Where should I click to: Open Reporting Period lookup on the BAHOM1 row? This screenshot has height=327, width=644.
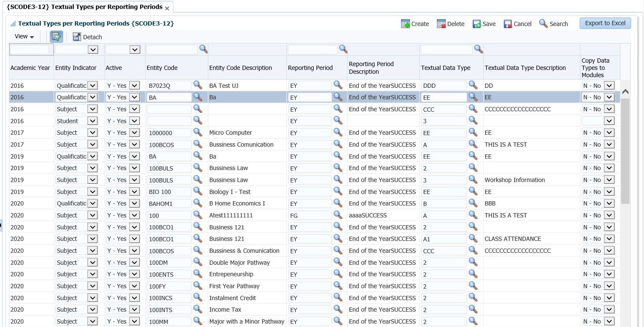click(338, 203)
